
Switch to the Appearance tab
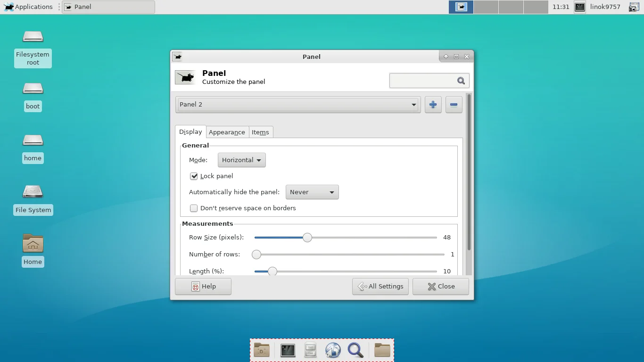coord(227,132)
